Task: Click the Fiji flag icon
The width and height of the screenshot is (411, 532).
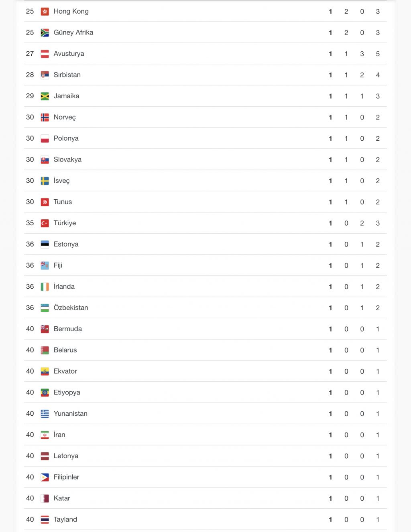Action: tap(45, 265)
